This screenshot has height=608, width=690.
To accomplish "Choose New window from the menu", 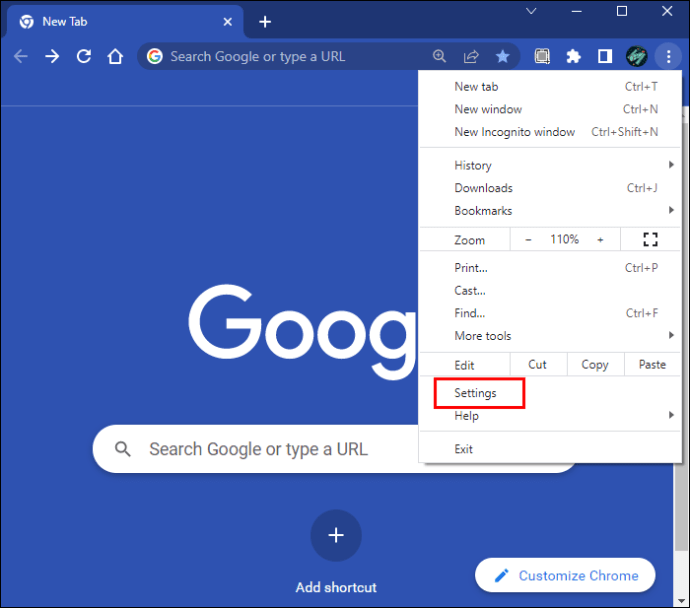I will tap(550, 109).
